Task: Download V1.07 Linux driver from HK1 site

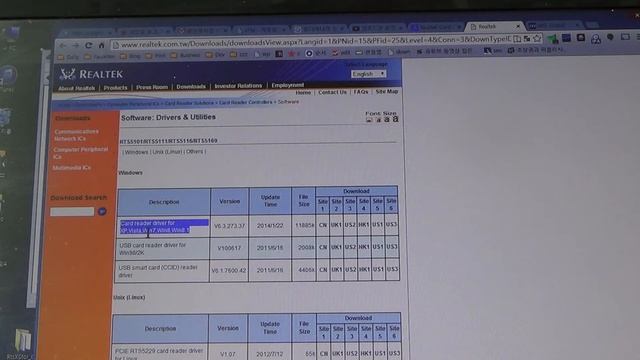Action: point(366,353)
